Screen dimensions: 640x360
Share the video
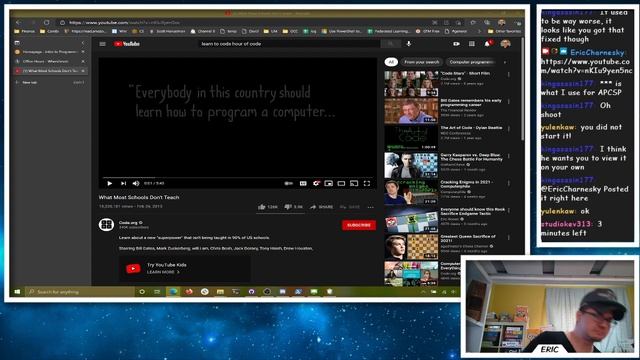[321, 207]
